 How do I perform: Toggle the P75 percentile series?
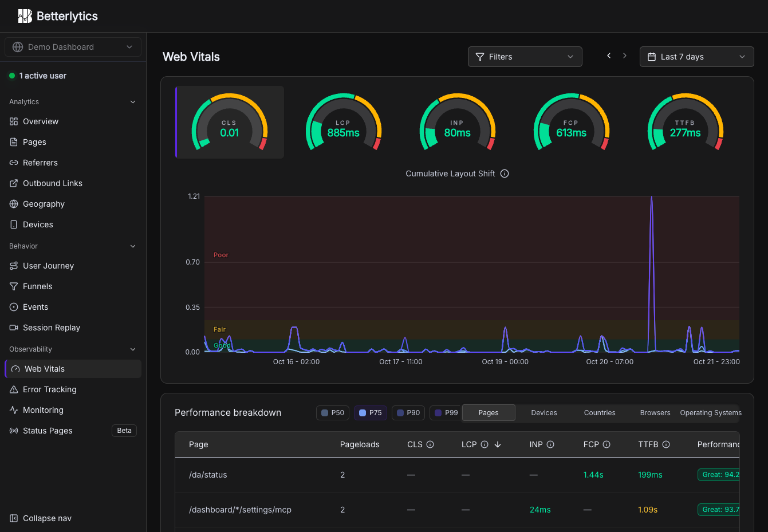[371, 413]
